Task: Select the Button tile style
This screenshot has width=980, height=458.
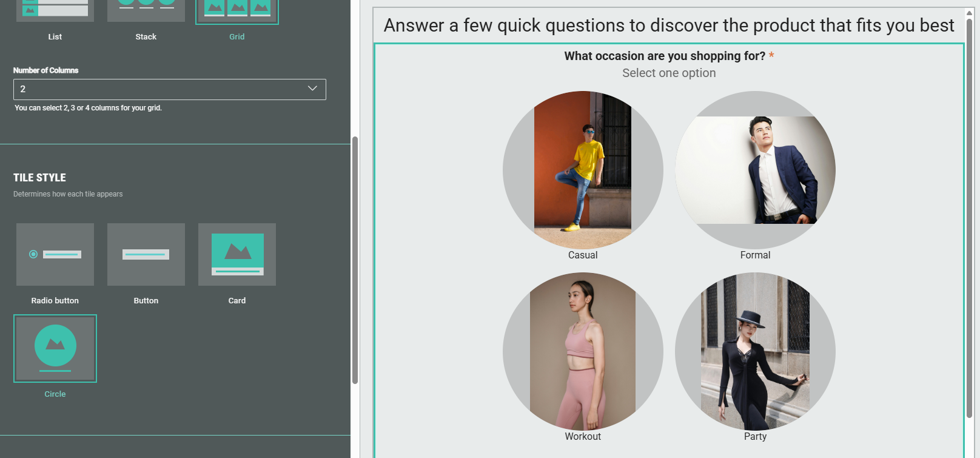Action: click(146, 255)
